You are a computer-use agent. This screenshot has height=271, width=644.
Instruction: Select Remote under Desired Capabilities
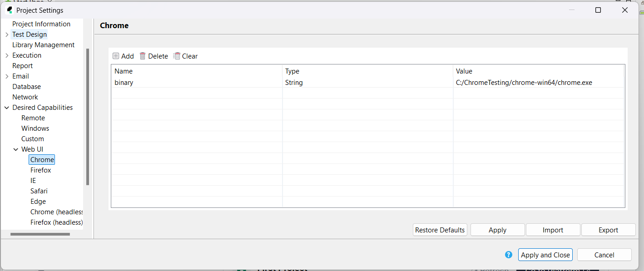33,118
